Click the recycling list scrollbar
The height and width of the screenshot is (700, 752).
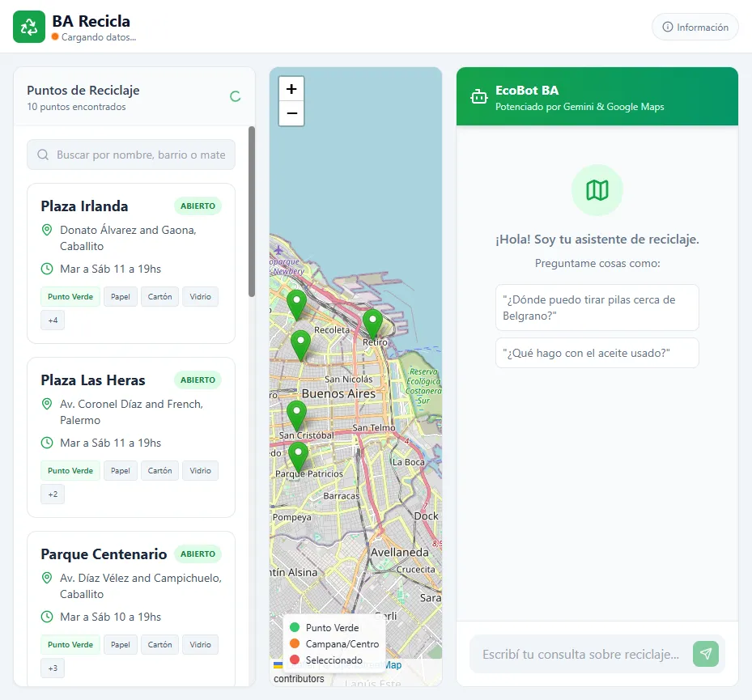pyautogui.click(x=252, y=211)
